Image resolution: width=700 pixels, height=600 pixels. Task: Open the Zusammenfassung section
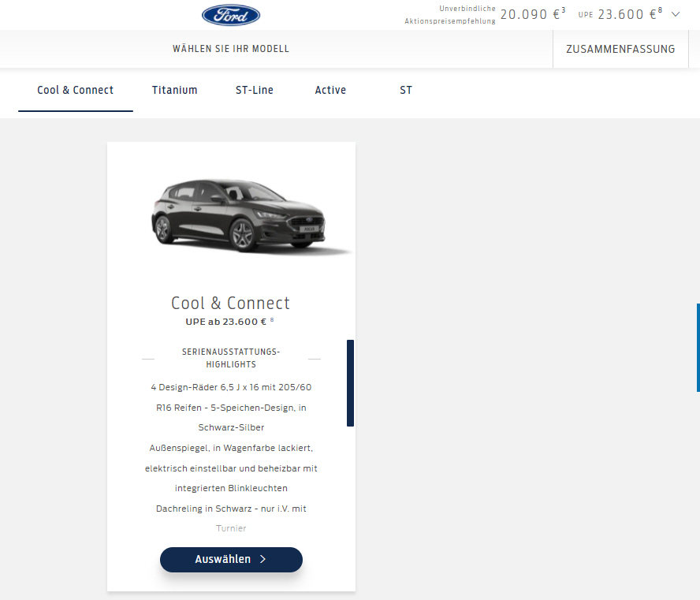[620, 49]
